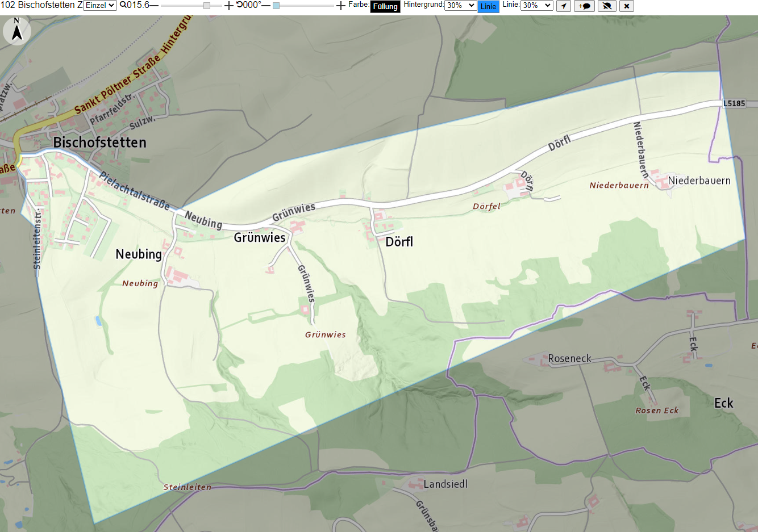This screenshot has width=758, height=532.
Task: Open the Linie opacity dropdown
Action: click(x=536, y=5)
